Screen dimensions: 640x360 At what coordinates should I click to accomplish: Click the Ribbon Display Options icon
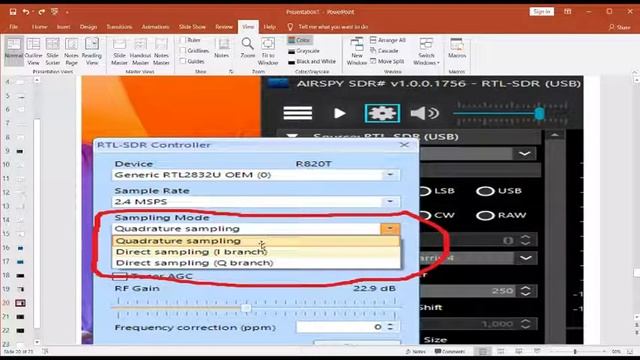[x=568, y=12]
